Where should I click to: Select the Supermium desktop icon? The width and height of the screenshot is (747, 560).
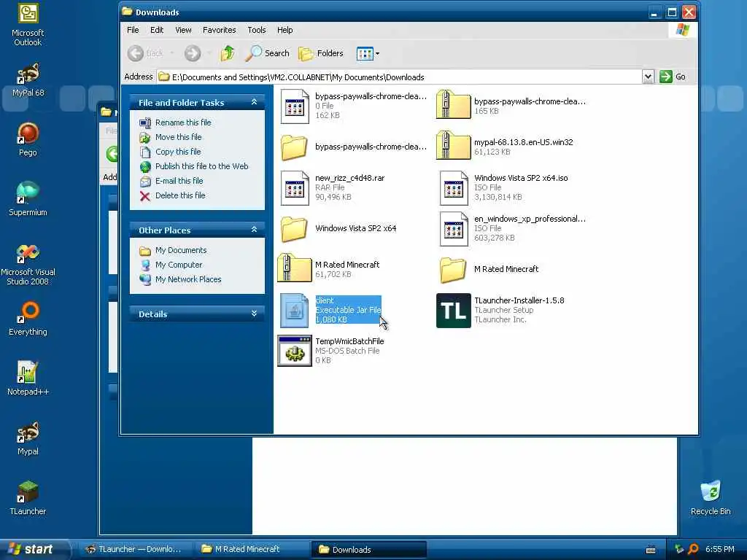pos(28,198)
